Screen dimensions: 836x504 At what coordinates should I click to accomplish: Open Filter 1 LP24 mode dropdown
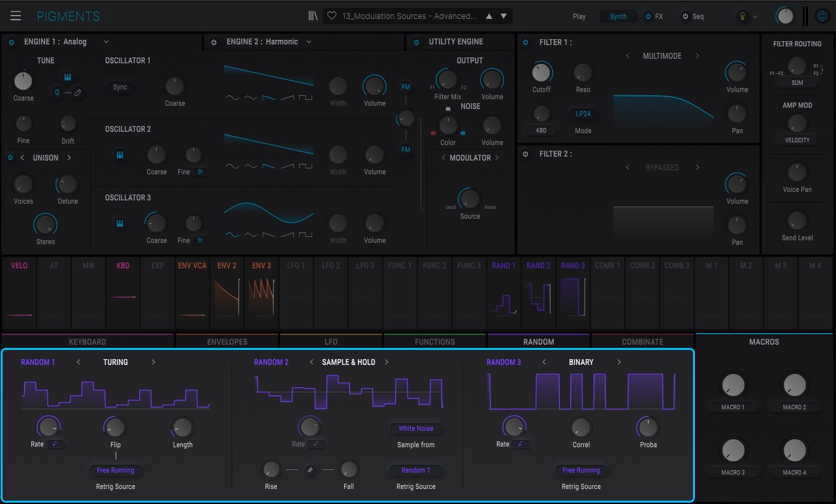(583, 114)
